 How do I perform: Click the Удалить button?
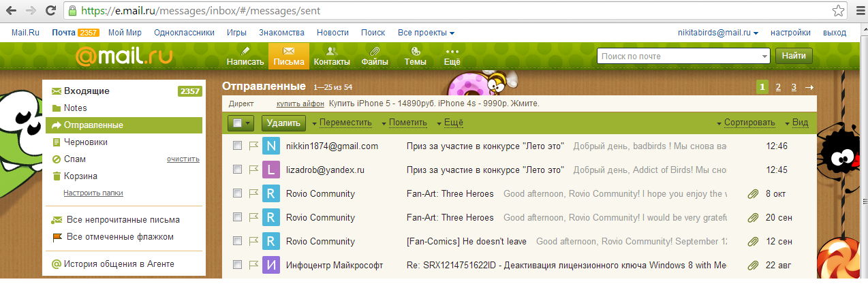pyautogui.click(x=283, y=123)
